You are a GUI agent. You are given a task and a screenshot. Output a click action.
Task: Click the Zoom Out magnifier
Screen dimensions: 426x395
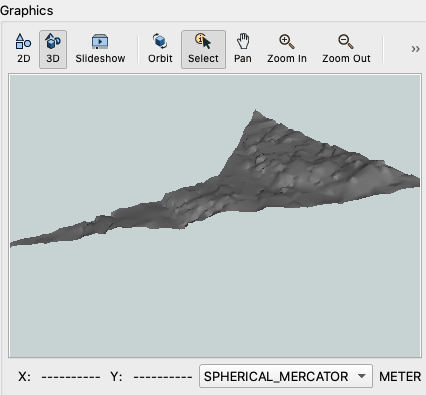click(346, 49)
